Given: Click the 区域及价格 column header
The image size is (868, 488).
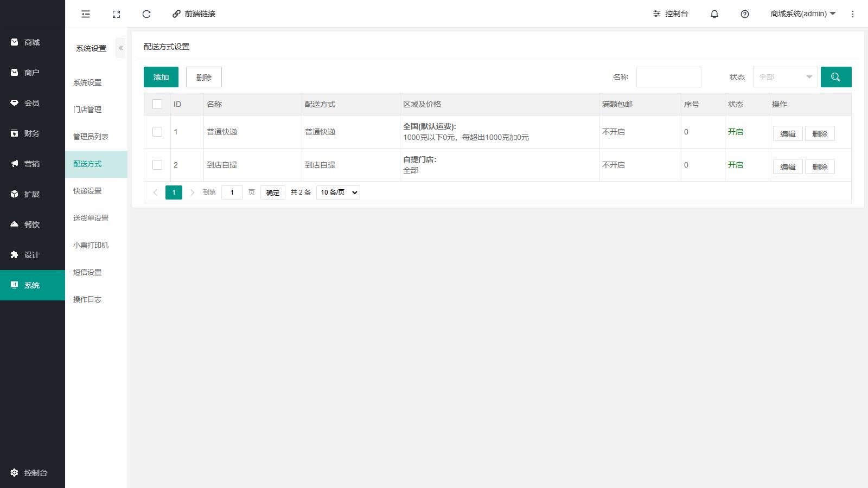Looking at the screenshot, I should point(422,104).
